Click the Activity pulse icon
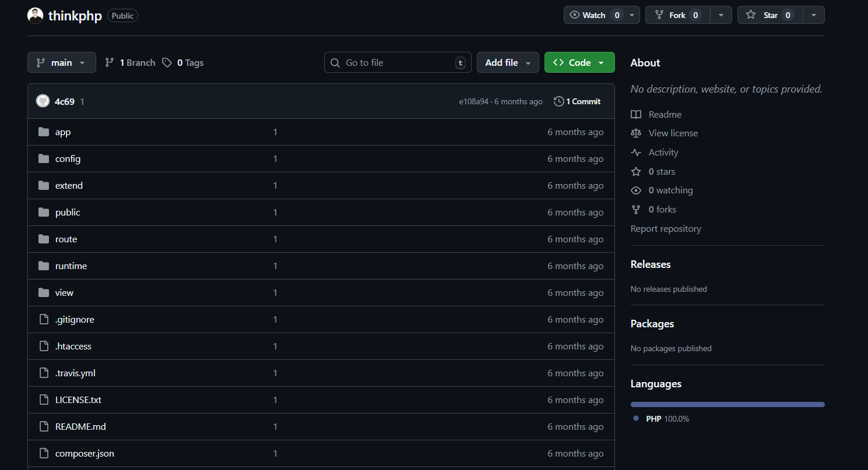 click(636, 153)
